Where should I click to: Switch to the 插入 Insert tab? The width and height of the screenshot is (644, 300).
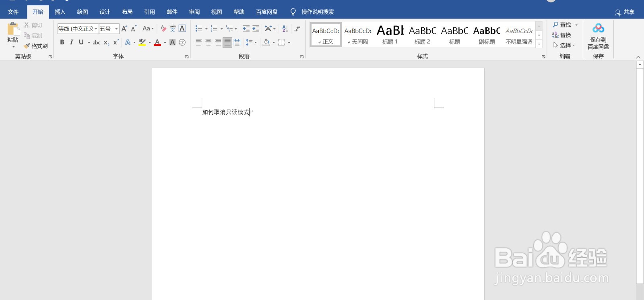(x=60, y=12)
